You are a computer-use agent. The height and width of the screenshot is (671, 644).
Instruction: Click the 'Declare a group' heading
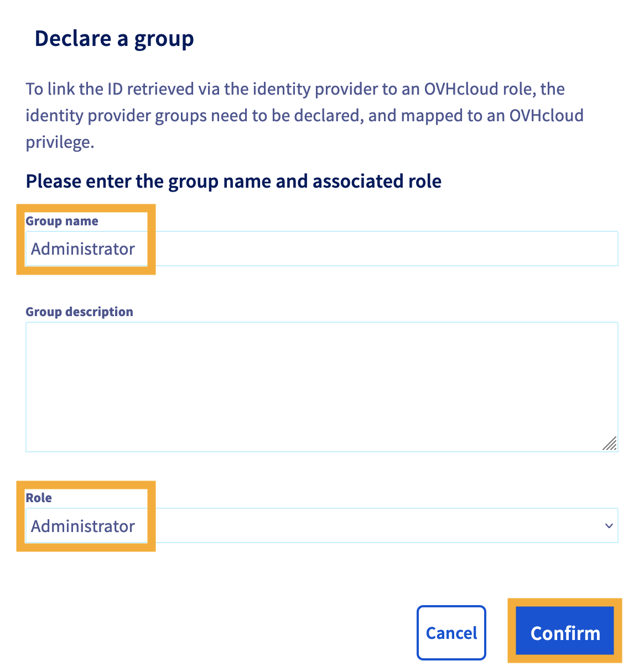[114, 39]
